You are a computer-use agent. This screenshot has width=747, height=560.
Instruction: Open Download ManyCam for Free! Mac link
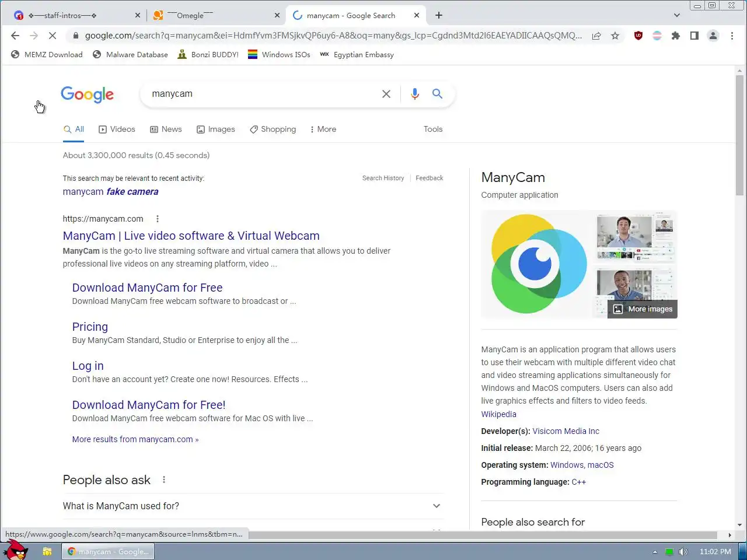click(x=149, y=405)
